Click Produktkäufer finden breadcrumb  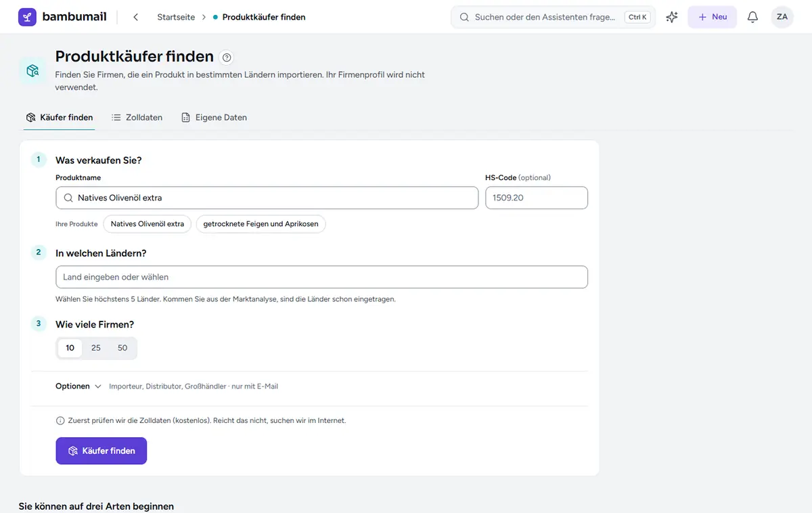[x=264, y=17]
